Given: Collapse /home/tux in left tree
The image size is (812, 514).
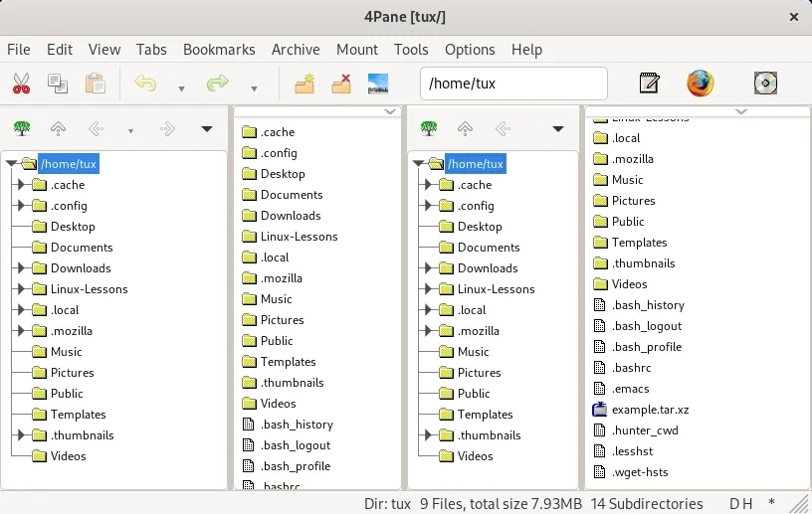Looking at the screenshot, I should [x=11, y=164].
